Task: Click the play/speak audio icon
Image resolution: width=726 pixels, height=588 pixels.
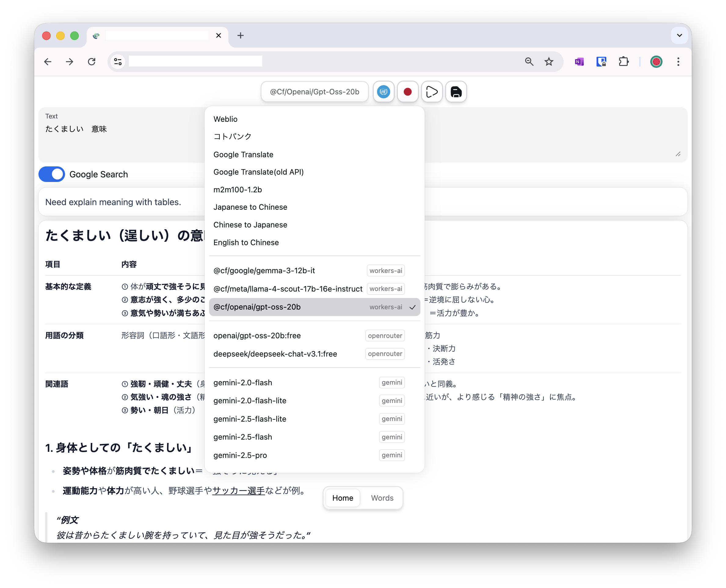Action: point(432,92)
